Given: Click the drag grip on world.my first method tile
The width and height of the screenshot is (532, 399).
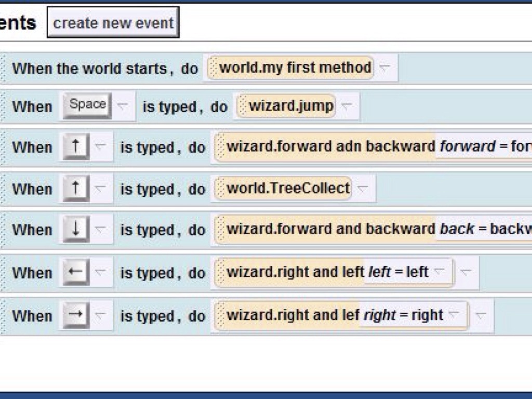Looking at the screenshot, I should click(212, 68).
